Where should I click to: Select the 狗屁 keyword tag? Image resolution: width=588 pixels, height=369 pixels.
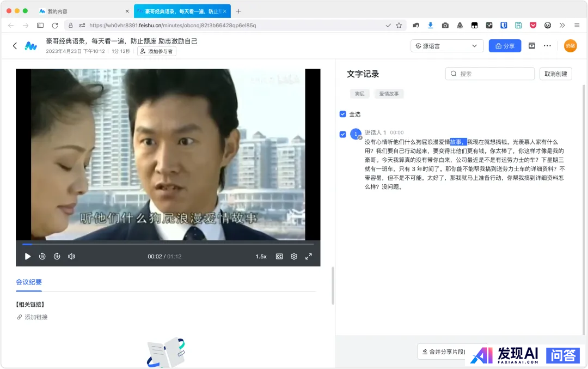tap(360, 94)
